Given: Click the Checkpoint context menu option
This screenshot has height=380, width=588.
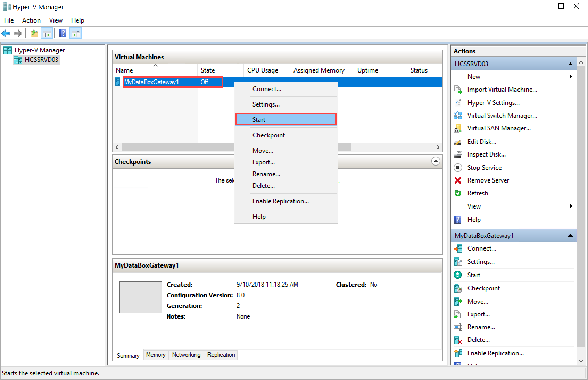Looking at the screenshot, I should [x=269, y=135].
